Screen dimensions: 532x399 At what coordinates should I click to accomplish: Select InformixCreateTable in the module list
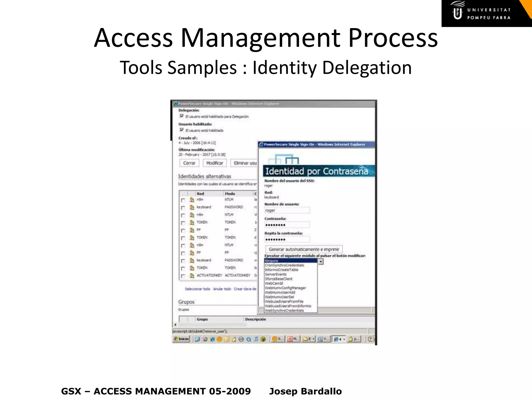tap(291, 270)
